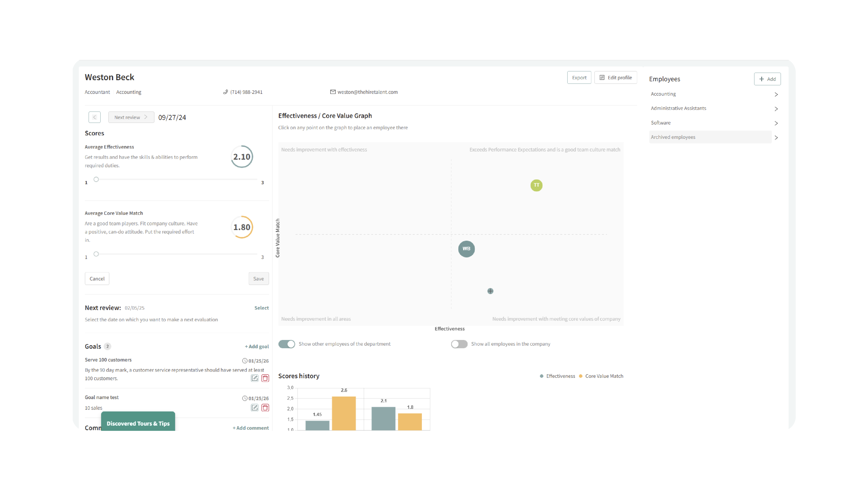The height and width of the screenshot is (489, 868).
Task: Open Discovered Tours & Tips panel
Action: [138, 423]
